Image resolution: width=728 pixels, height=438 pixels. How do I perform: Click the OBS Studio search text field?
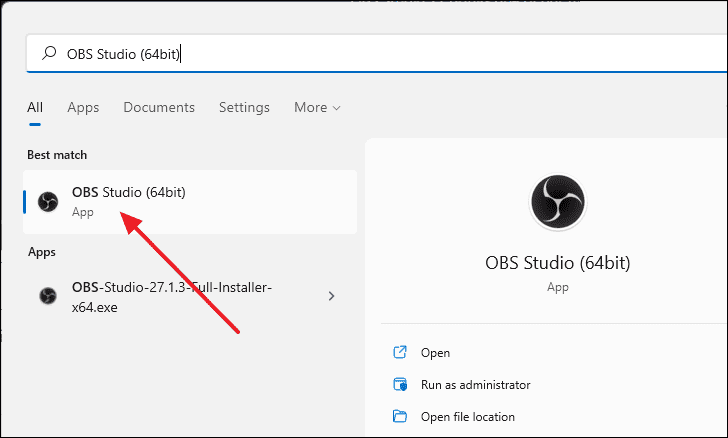pos(377,53)
